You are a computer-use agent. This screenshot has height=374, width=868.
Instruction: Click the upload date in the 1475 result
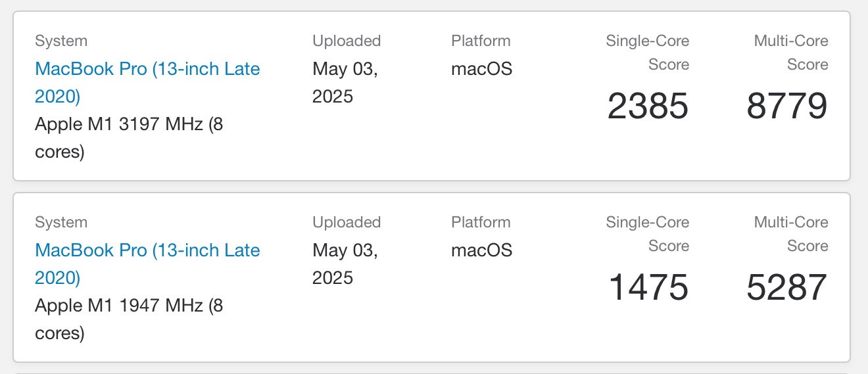(345, 264)
